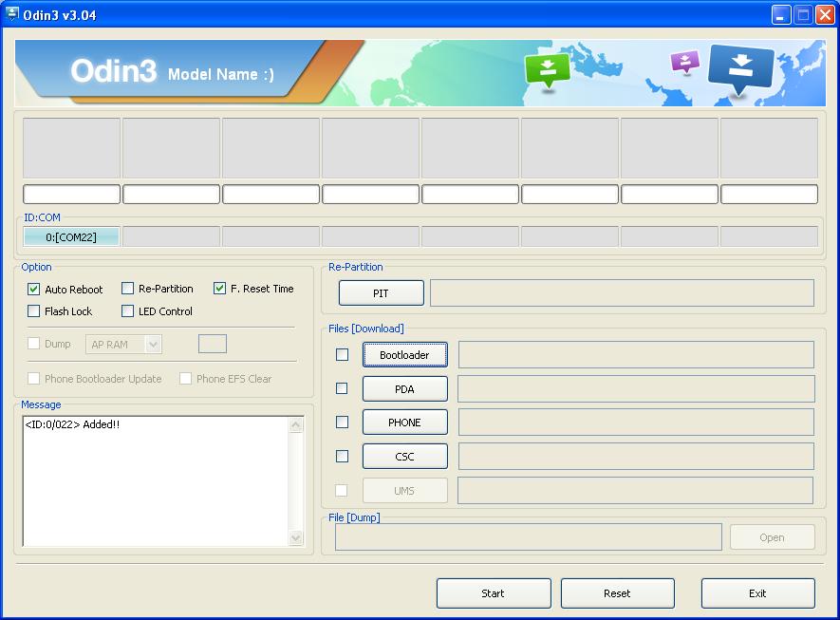Click the UMS button
Image resolution: width=840 pixels, height=620 pixels.
pos(404,490)
